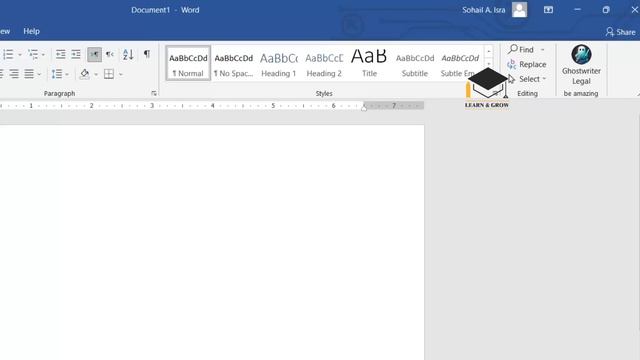Click inside the blank document page
Viewport: 640px width, 360px height.
[x=212, y=242]
